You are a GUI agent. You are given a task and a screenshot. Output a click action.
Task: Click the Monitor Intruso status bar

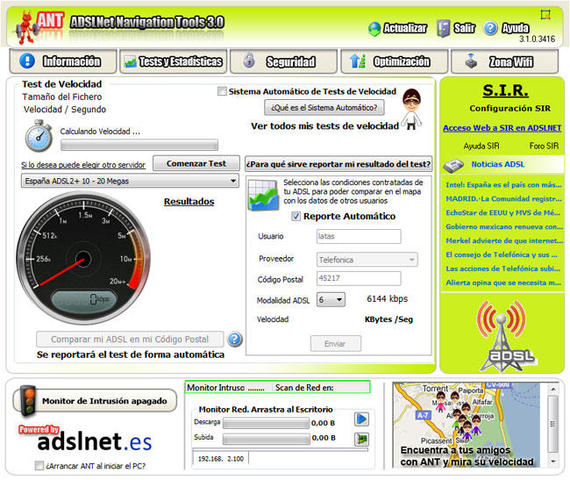[278, 388]
